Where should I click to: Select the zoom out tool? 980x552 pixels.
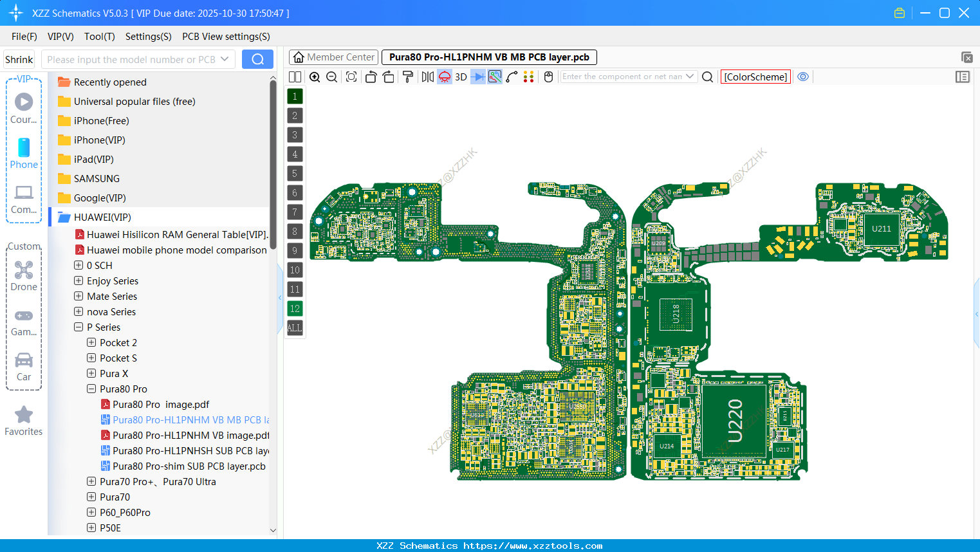click(x=331, y=77)
